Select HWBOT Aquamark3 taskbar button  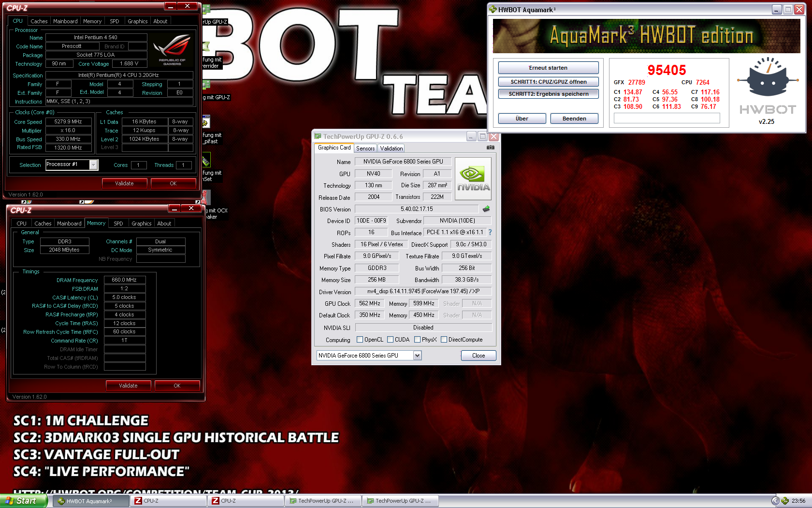click(91, 501)
